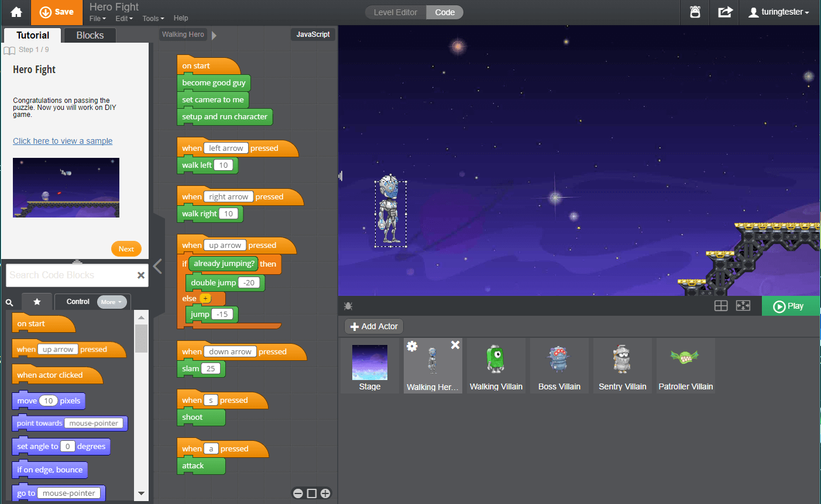The height and width of the screenshot is (504, 821).
Task: Pick palette block 'when actor clicked'
Action: (57, 375)
